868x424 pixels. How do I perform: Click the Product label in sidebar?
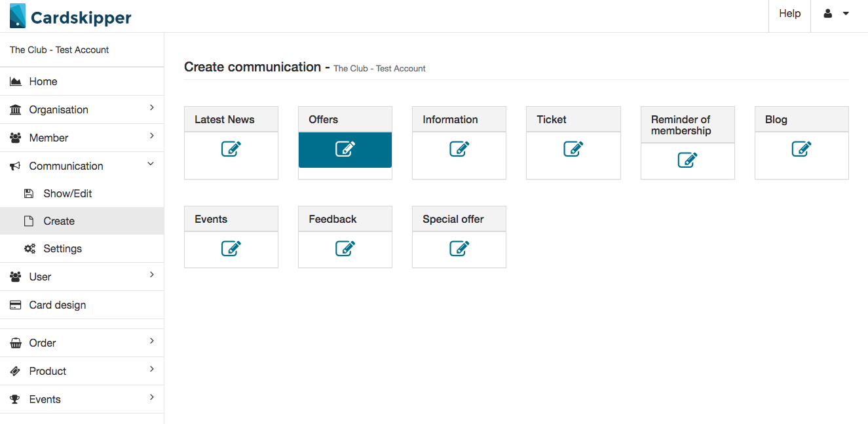coord(48,371)
